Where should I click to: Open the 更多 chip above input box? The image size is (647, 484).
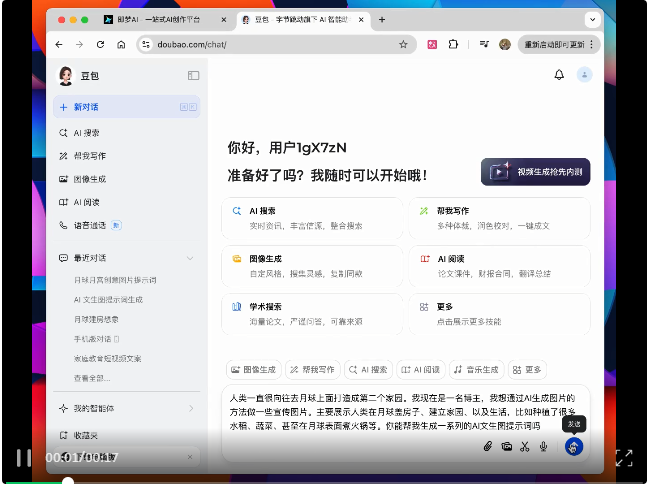tap(527, 369)
